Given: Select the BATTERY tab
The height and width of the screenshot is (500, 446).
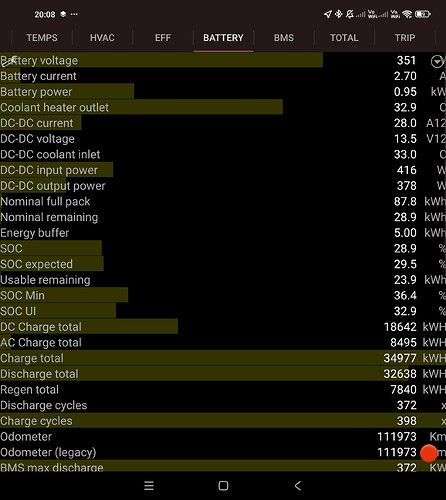Looking at the screenshot, I should click(223, 38).
